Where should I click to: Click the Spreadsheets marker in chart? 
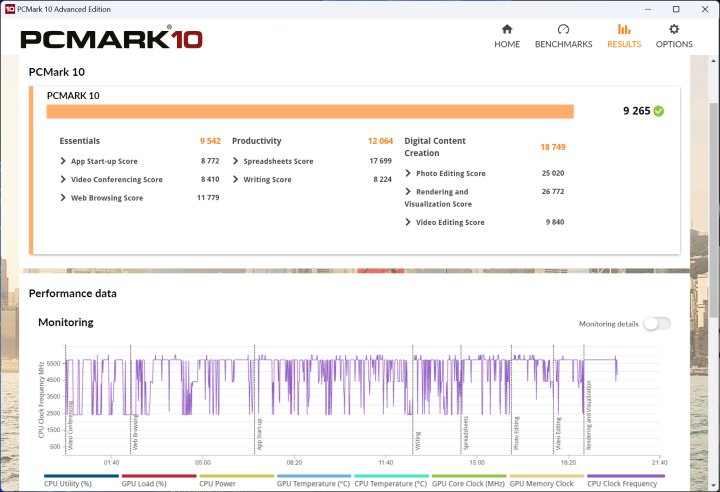[x=466, y=433]
